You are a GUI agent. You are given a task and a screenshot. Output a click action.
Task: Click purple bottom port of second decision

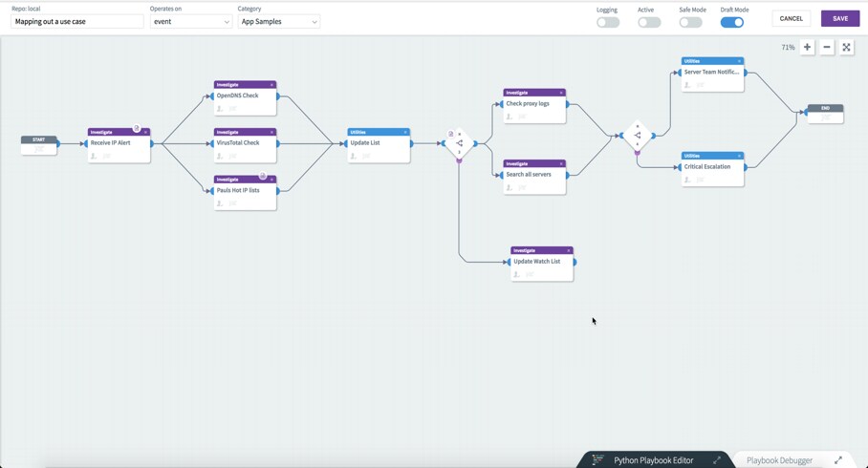638,152
